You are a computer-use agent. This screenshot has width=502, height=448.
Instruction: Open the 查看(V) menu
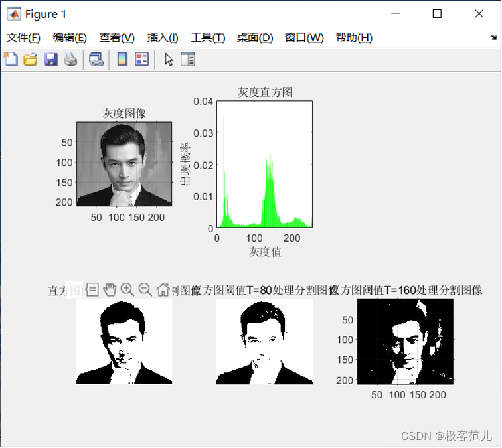click(x=117, y=38)
